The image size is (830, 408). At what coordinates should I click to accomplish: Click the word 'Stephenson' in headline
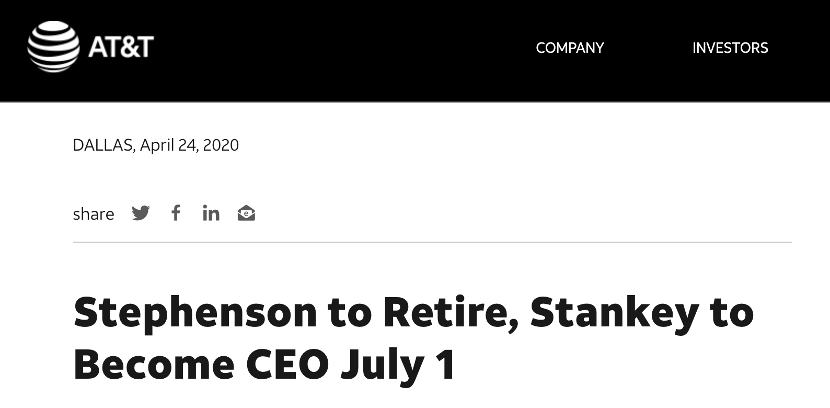point(194,313)
